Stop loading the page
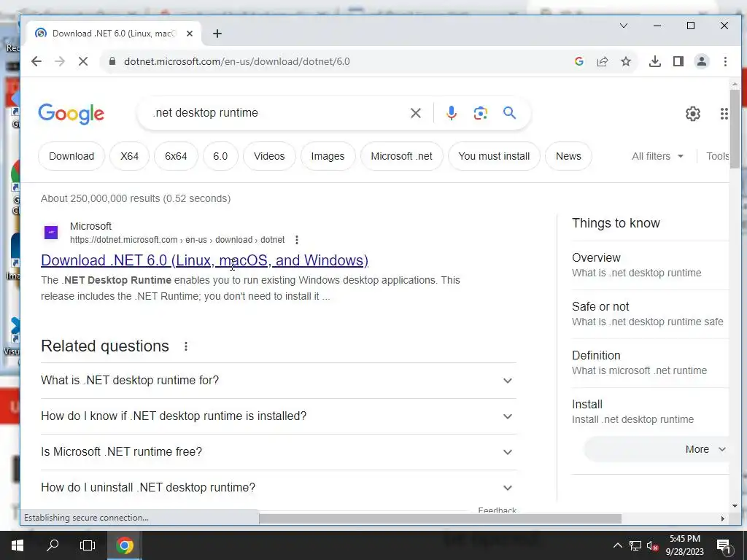The height and width of the screenshot is (560, 747). click(x=83, y=61)
